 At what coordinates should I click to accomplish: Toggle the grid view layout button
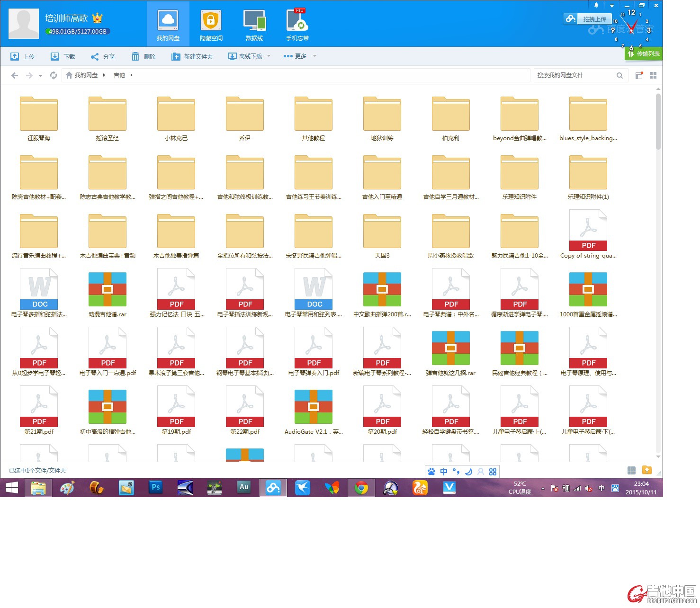coord(653,75)
